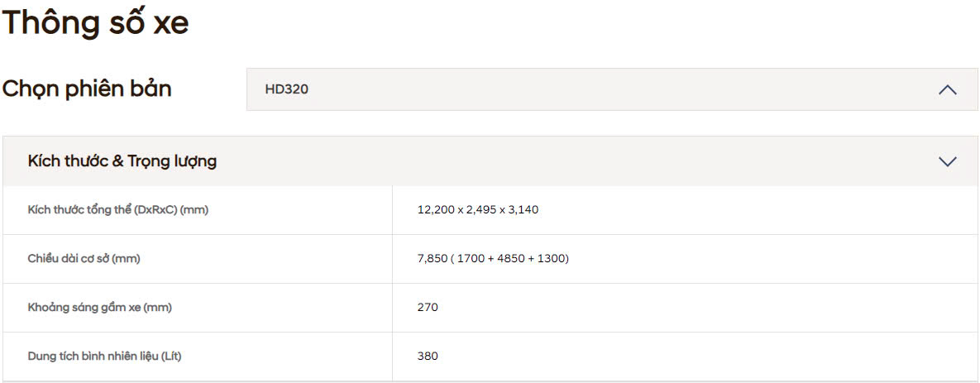Image resolution: width=980 pixels, height=383 pixels.
Task: Click the 7,850 wheelbase value
Action: point(432,259)
